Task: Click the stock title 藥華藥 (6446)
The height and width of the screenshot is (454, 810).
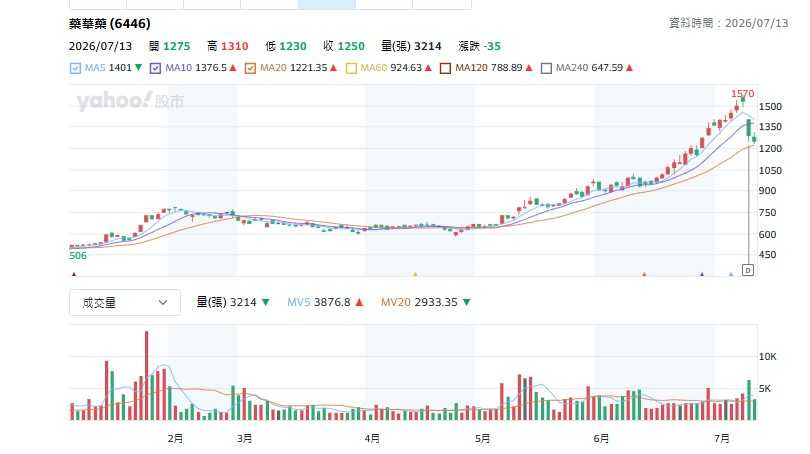Action: [x=110, y=24]
